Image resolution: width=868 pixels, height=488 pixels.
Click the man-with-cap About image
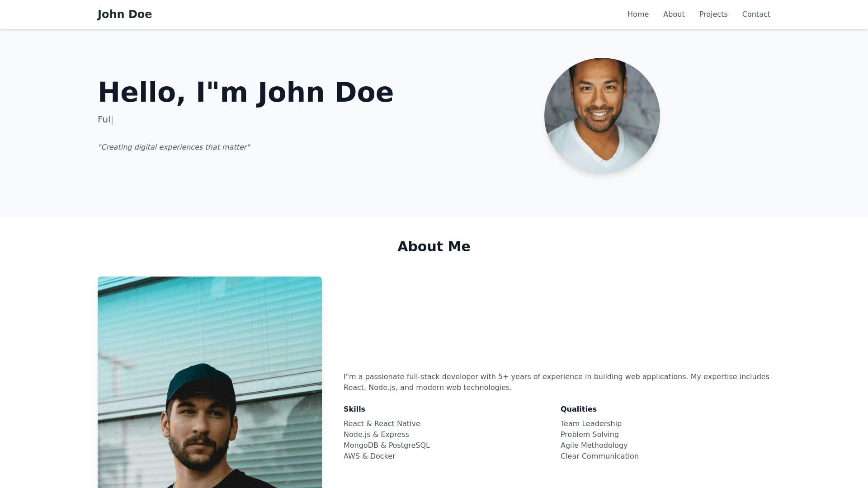[209, 382]
